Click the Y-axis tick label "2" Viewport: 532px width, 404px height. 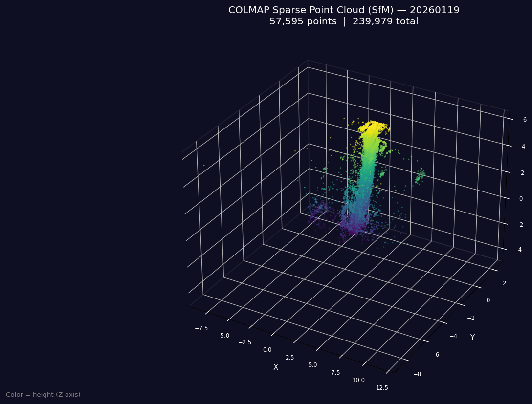coord(505,283)
